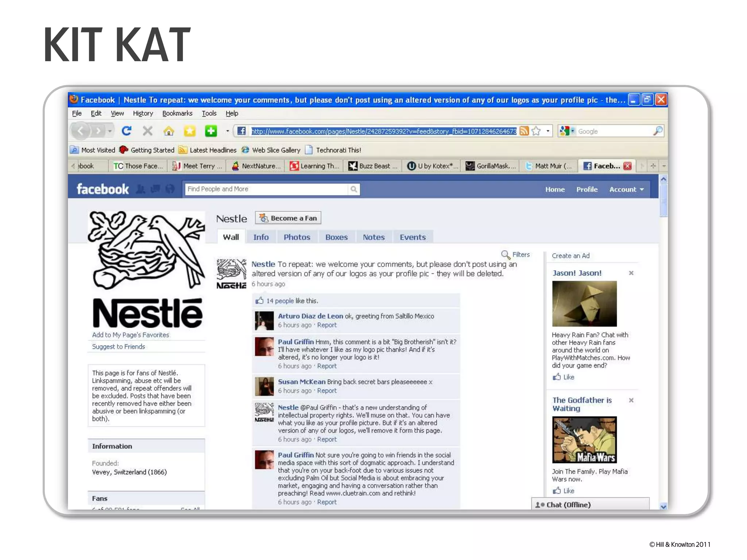Open the Tools menu

pyautogui.click(x=209, y=113)
